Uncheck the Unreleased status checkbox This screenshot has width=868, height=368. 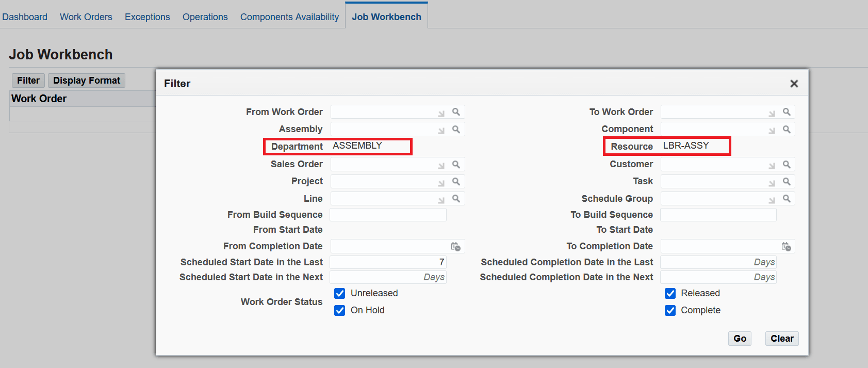tap(339, 293)
